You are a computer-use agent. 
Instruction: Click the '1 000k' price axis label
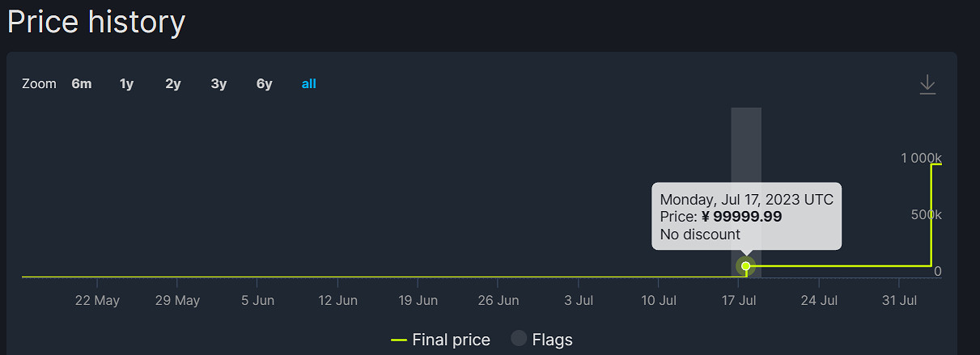[x=921, y=158]
